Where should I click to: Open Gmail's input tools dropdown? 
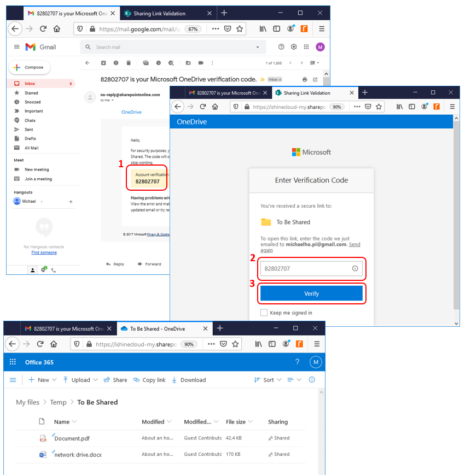pyautogui.click(x=315, y=63)
